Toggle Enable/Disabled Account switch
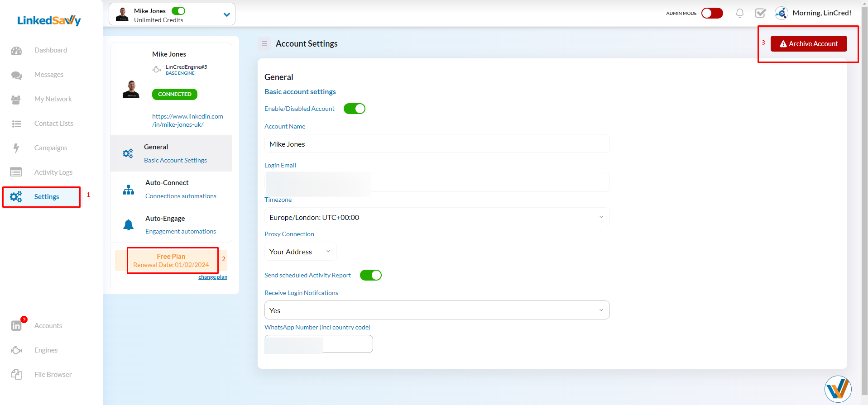868x405 pixels. pyautogui.click(x=355, y=109)
